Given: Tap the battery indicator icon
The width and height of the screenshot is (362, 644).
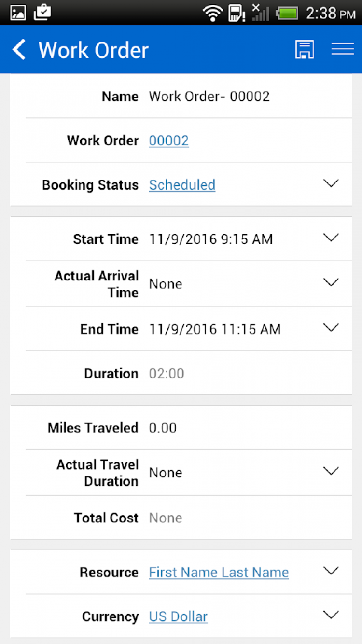Looking at the screenshot, I should [x=288, y=13].
